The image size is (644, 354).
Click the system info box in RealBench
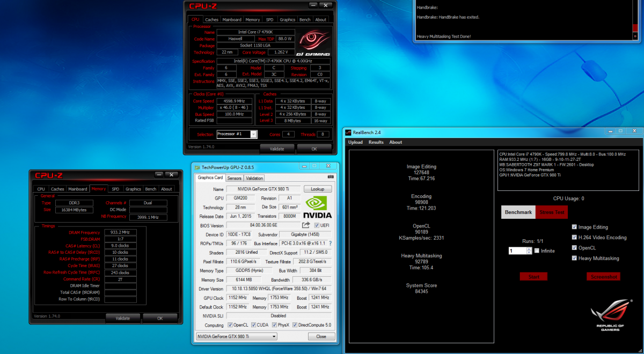click(x=569, y=171)
